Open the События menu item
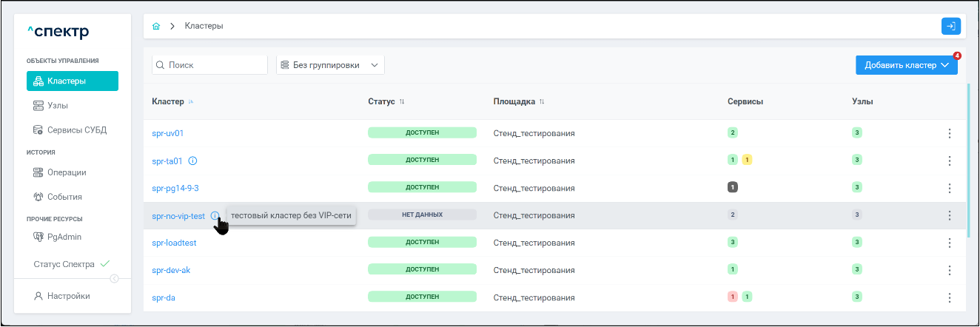The image size is (980, 327). [64, 197]
